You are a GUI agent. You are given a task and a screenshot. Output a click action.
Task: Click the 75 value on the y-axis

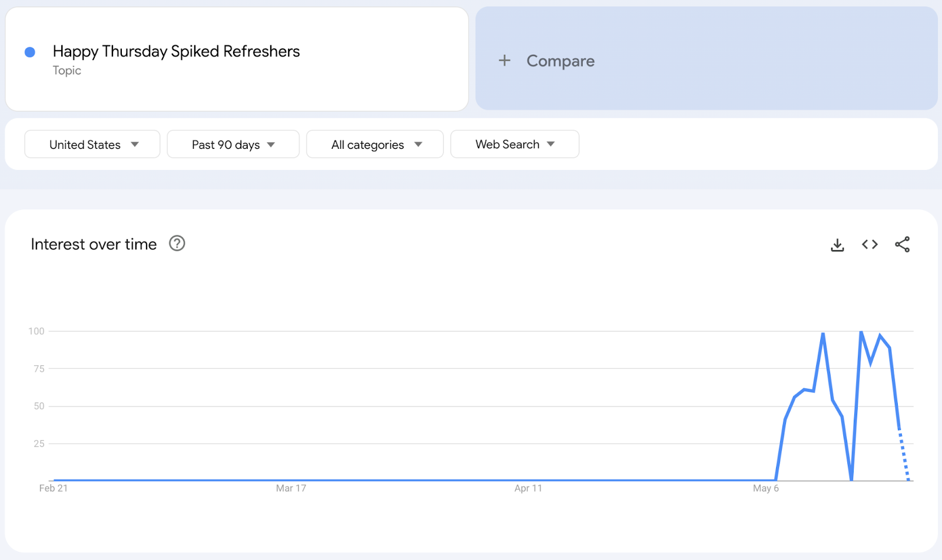coord(39,369)
